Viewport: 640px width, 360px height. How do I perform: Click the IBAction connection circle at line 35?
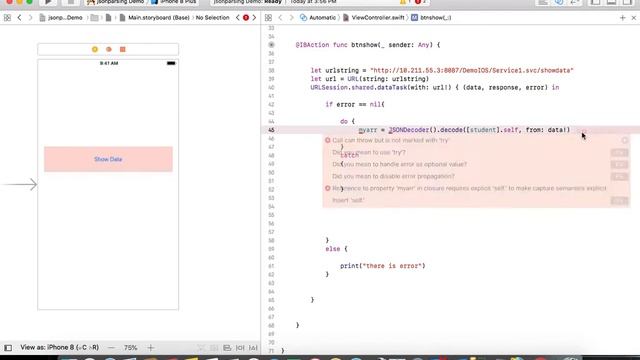(271, 45)
